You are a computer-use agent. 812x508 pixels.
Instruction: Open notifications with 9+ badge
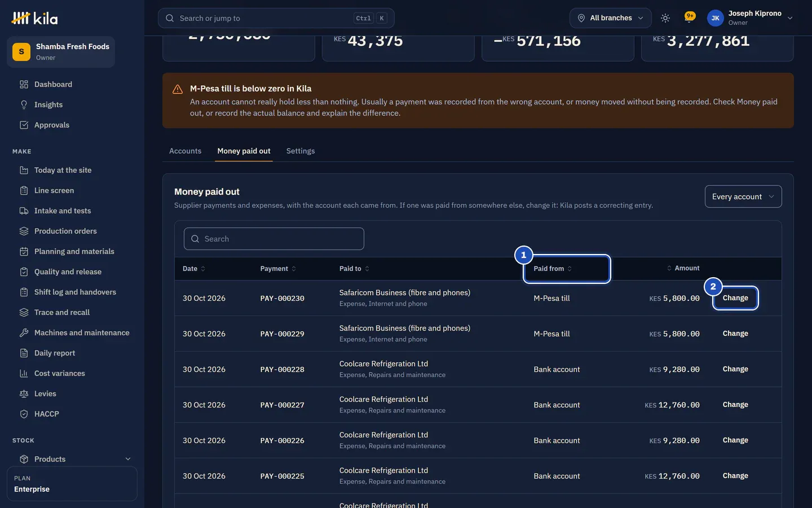[689, 17]
